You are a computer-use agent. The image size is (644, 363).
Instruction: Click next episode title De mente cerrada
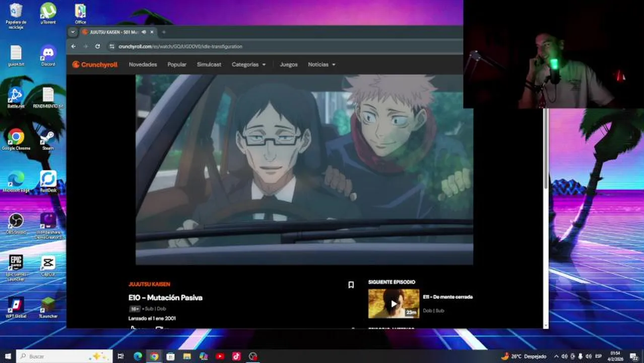[447, 297]
